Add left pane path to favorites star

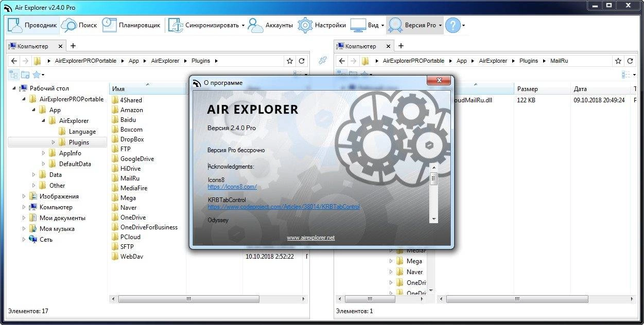tap(290, 61)
